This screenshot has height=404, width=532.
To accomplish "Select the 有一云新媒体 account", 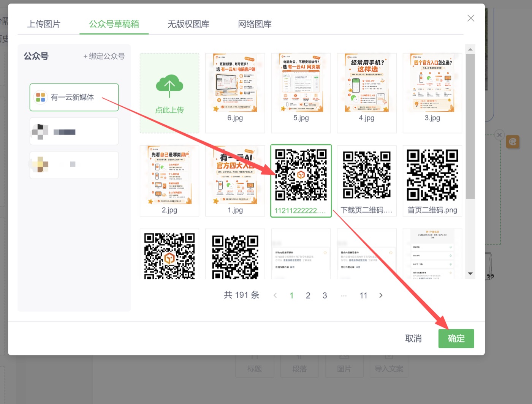I will pyautogui.click(x=74, y=97).
